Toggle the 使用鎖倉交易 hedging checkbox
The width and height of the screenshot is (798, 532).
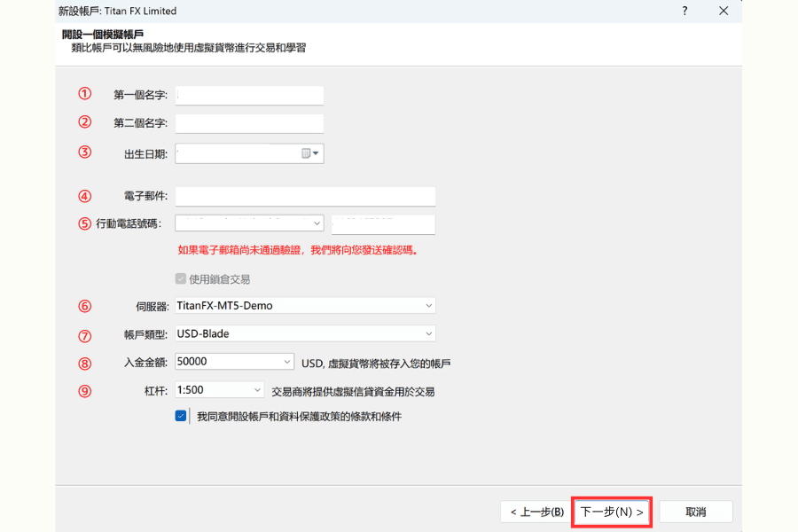click(179, 278)
